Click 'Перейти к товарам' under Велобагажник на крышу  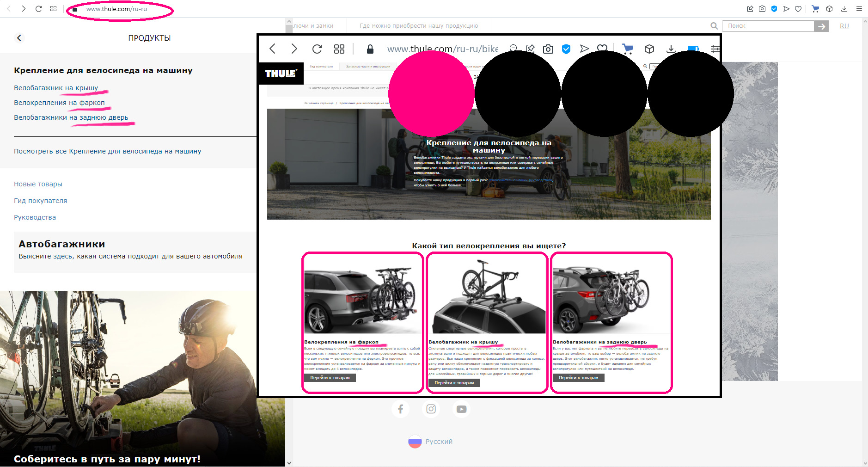click(454, 383)
